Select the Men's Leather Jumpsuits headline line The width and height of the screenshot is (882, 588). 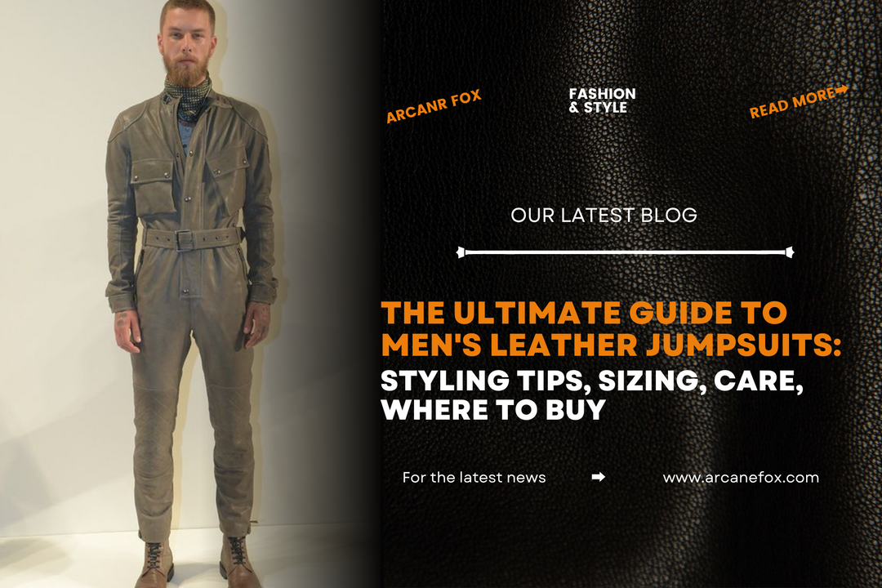tap(611, 345)
